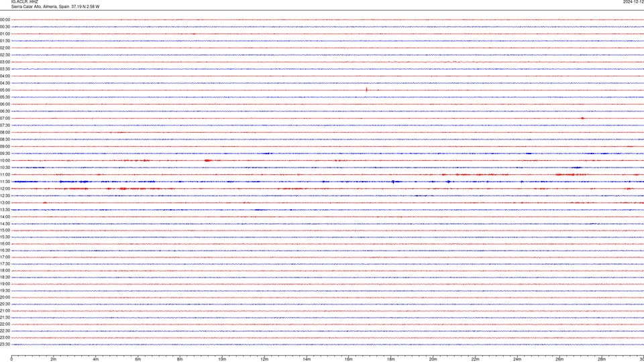Select the '11:00' trace label
This screenshot has width=644, height=362.
(5, 175)
